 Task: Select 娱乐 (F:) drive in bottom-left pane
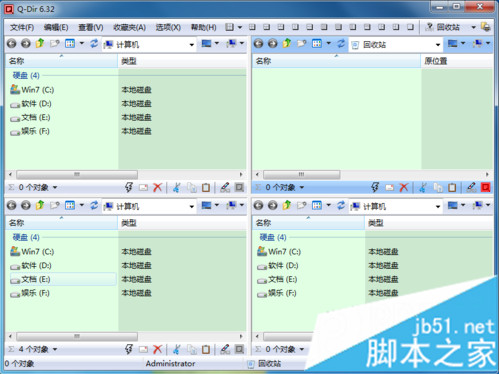(x=30, y=293)
